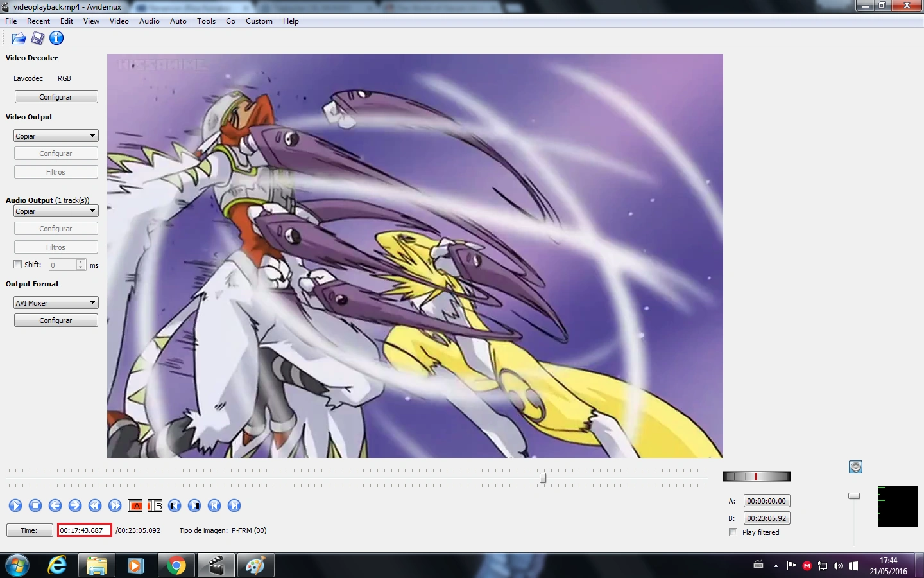Click Filtros under Video Output
The width and height of the screenshot is (924, 578).
56,172
